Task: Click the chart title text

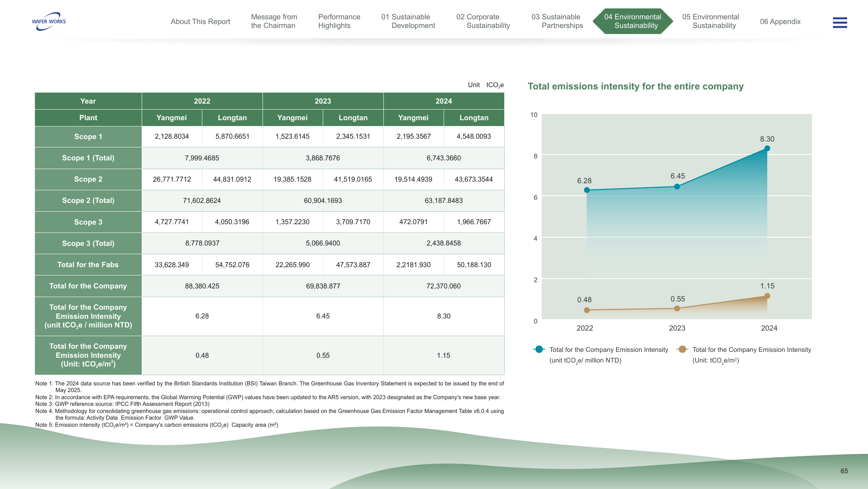Action: [x=635, y=86]
